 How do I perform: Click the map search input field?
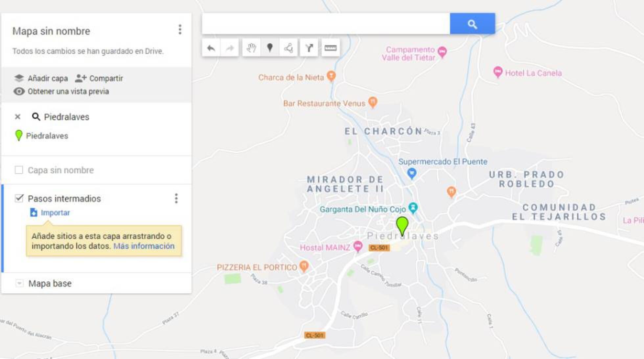pyautogui.click(x=326, y=24)
